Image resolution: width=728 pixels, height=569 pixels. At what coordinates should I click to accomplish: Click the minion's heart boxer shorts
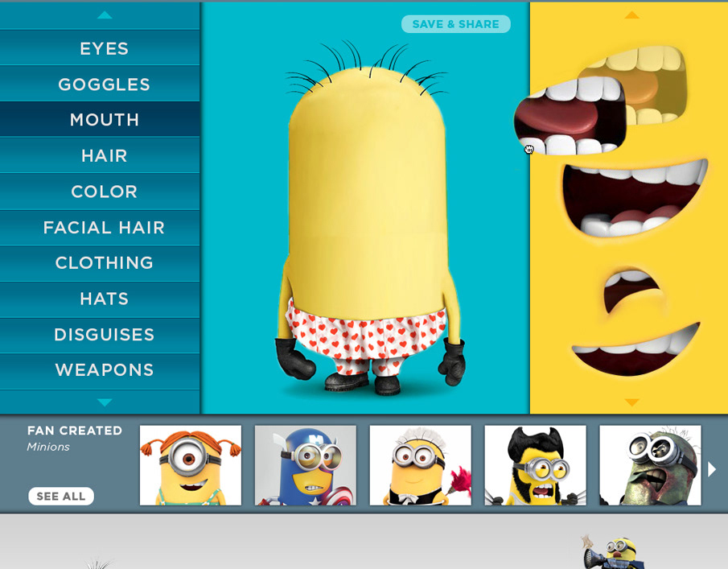click(365, 337)
